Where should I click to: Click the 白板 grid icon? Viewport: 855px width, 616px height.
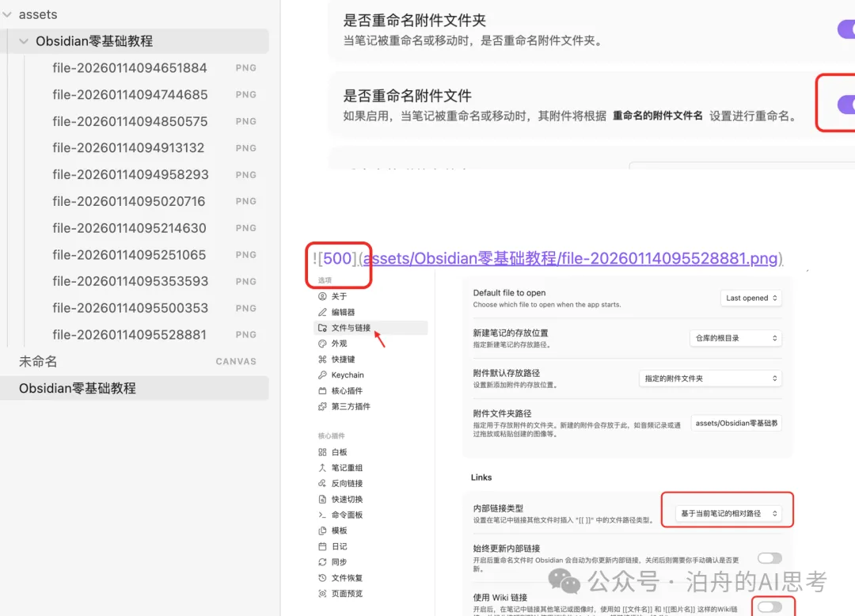322,452
